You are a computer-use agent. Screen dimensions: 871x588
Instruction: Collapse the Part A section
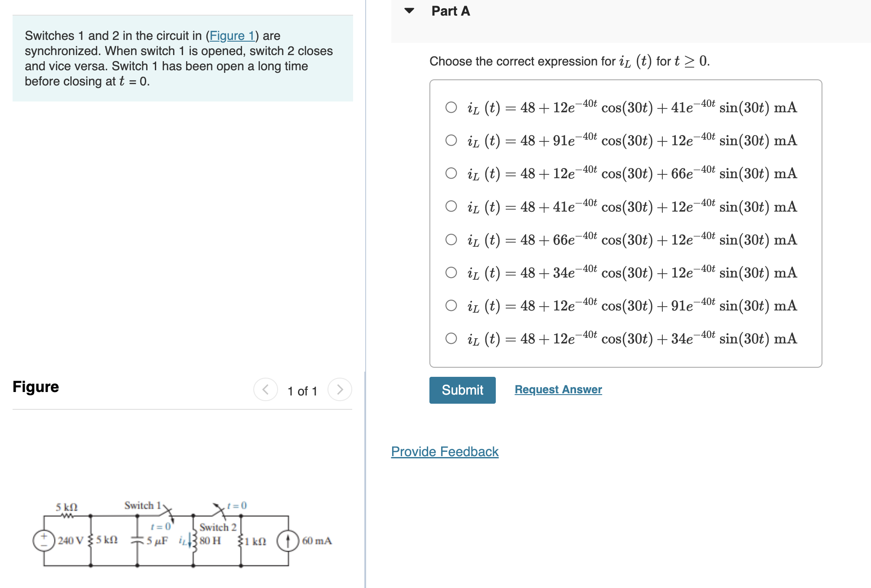point(408,11)
